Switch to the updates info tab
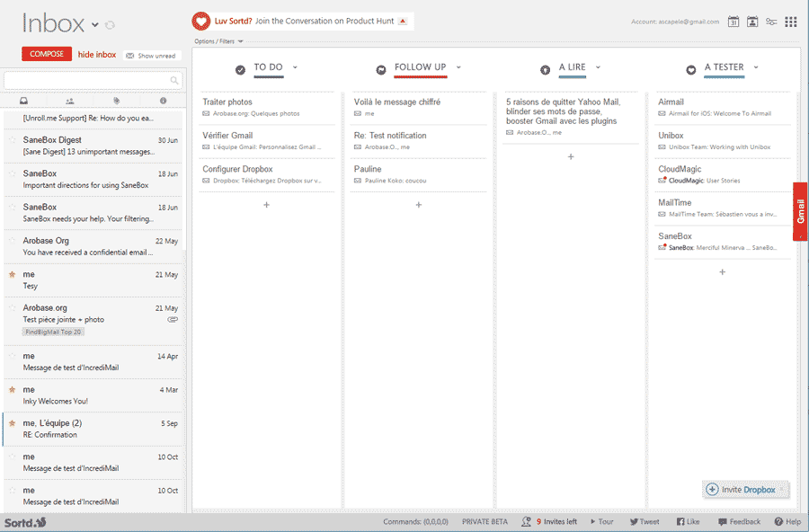 click(163, 101)
